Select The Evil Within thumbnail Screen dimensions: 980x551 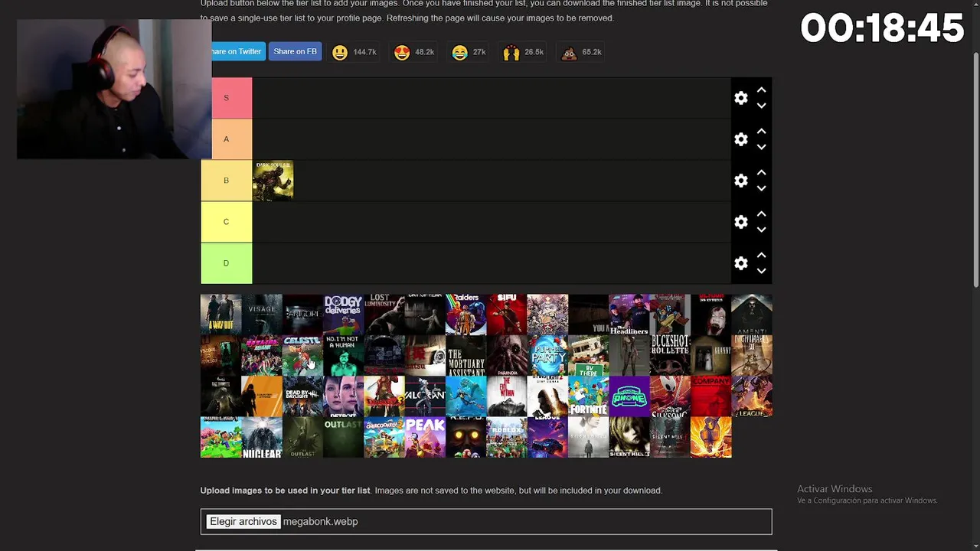click(x=507, y=396)
